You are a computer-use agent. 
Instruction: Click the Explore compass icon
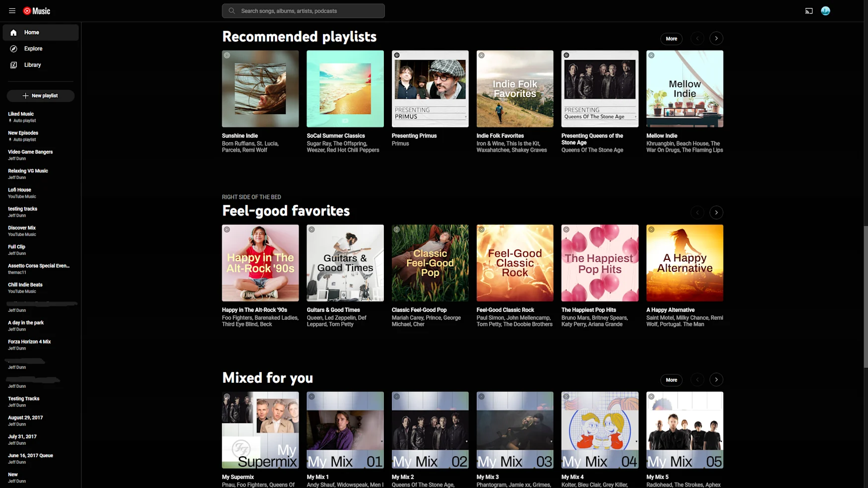click(x=14, y=49)
